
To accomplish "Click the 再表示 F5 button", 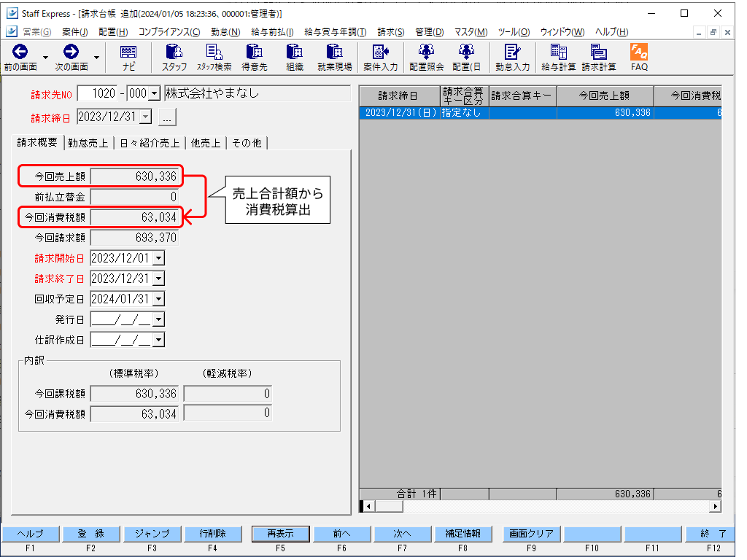I will [281, 534].
